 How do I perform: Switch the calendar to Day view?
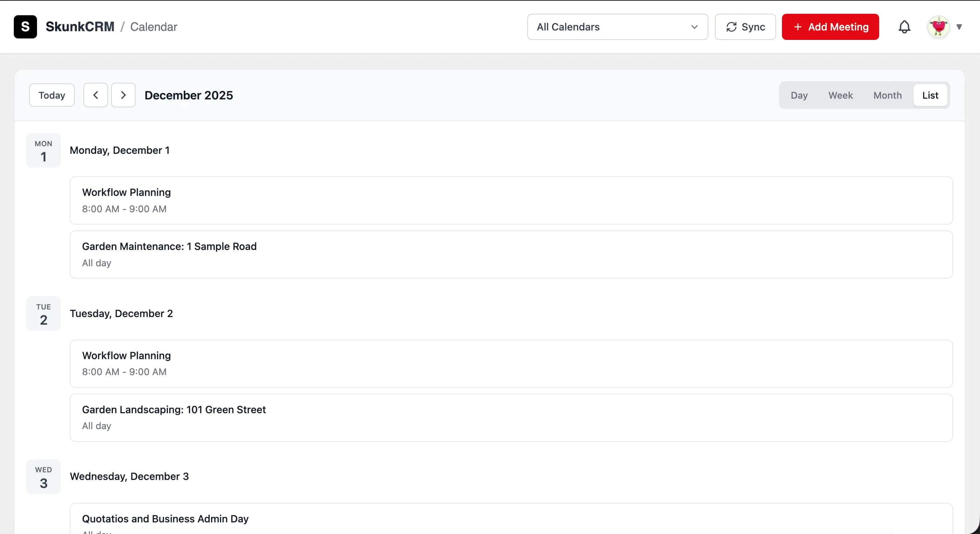click(x=799, y=95)
